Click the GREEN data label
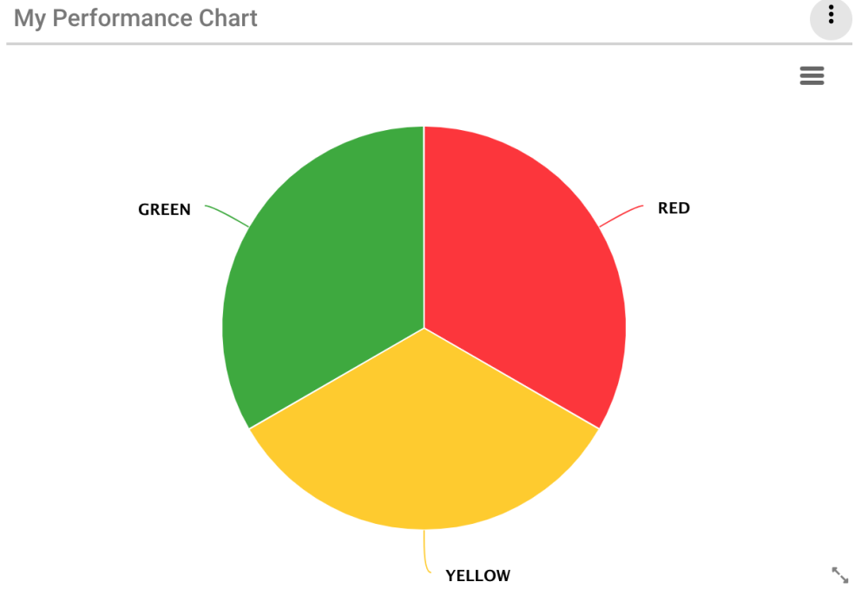This screenshot has width=868, height=608. point(164,210)
